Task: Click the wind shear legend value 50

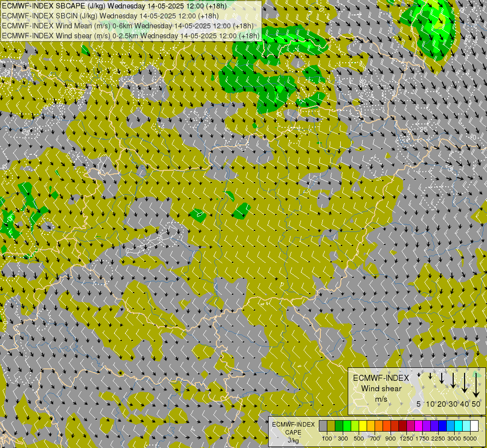Action: (476, 404)
